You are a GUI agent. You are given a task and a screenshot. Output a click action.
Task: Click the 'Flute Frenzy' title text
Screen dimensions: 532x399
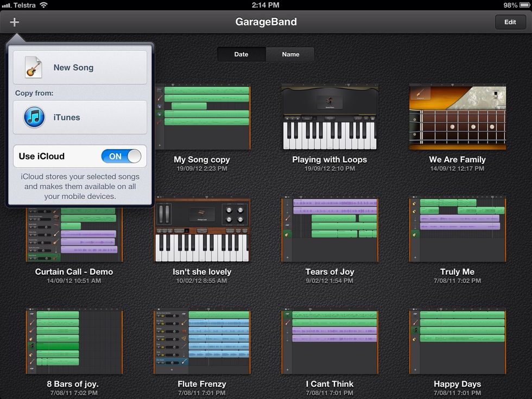point(202,384)
